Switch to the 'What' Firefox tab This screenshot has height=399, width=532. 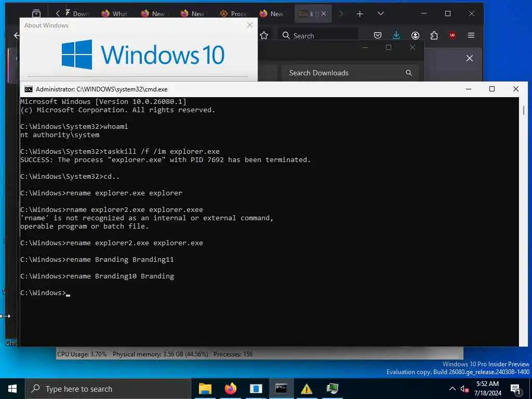pyautogui.click(x=115, y=14)
